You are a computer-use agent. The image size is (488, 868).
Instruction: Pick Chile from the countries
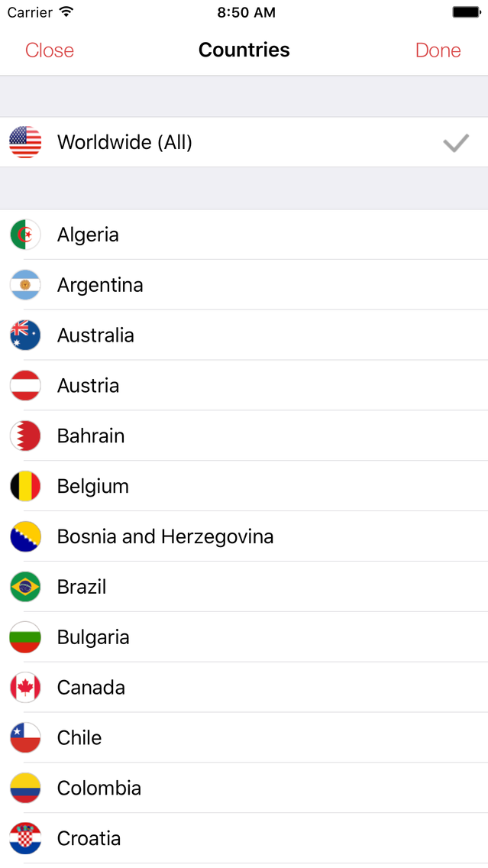[244, 738]
